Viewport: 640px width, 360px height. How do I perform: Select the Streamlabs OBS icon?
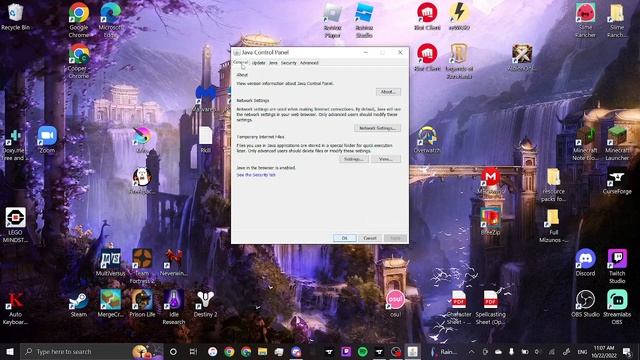[617, 308]
